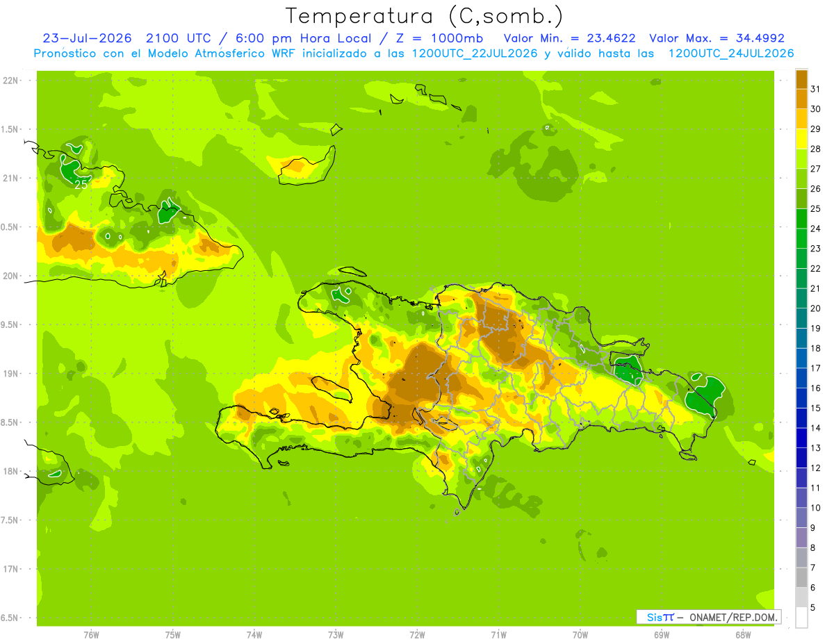Image resolution: width=834 pixels, height=644 pixels.
Task: Click the legend value "5"
Action: click(x=813, y=607)
